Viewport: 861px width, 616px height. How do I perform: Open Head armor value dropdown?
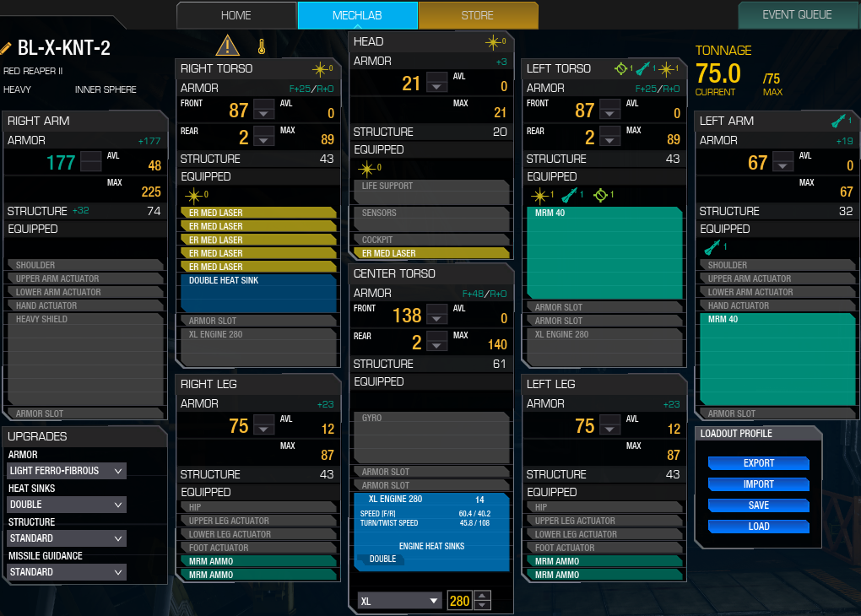click(436, 82)
